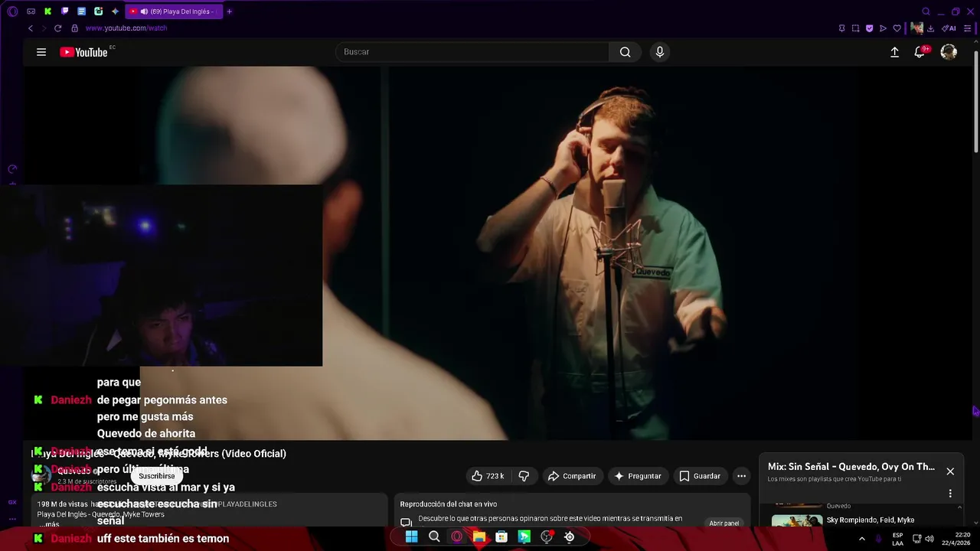The image size is (980, 551).
Task: Open a new browser tab
Action: (229, 11)
